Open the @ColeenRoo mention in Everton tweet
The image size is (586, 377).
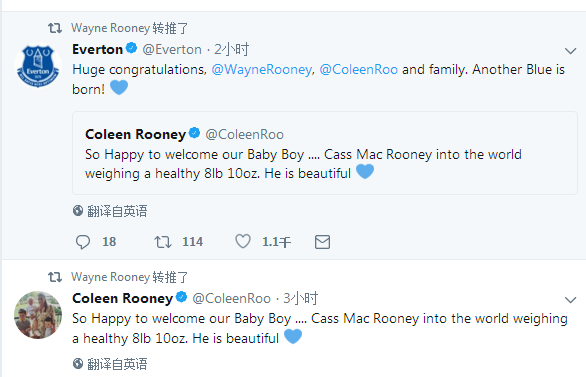[x=358, y=69]
